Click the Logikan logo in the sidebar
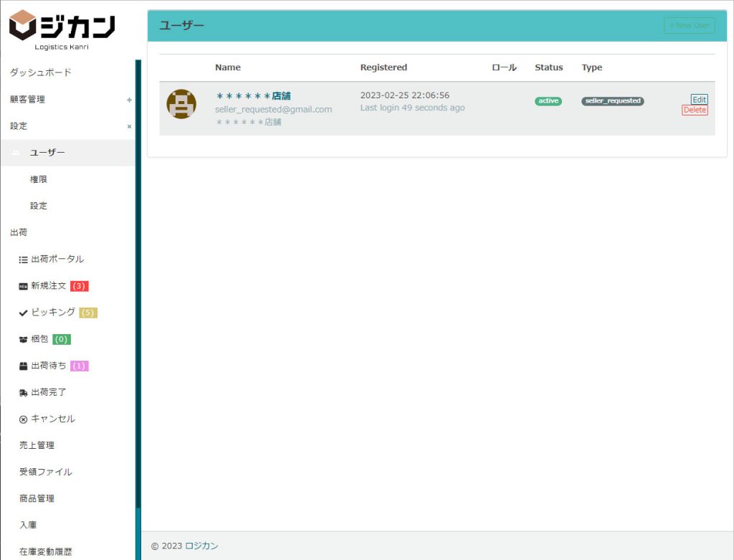Viewport: 734px width, 560px height. (62, 30)
